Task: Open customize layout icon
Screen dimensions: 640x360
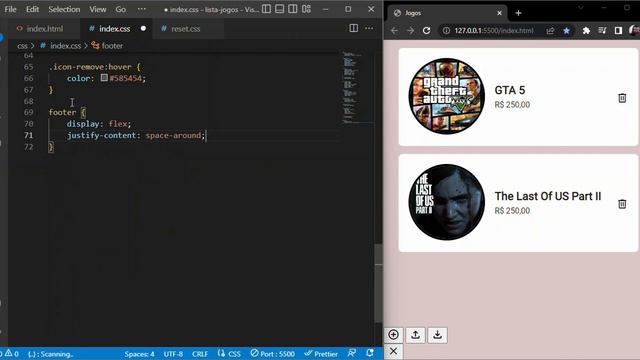Action: click(x=307, y=9)
